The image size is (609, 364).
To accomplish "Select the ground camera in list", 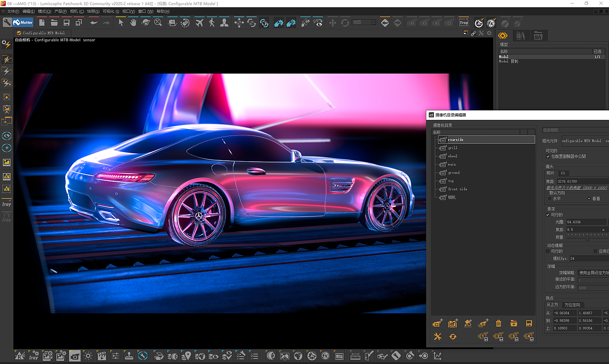I will click(454, 173).
